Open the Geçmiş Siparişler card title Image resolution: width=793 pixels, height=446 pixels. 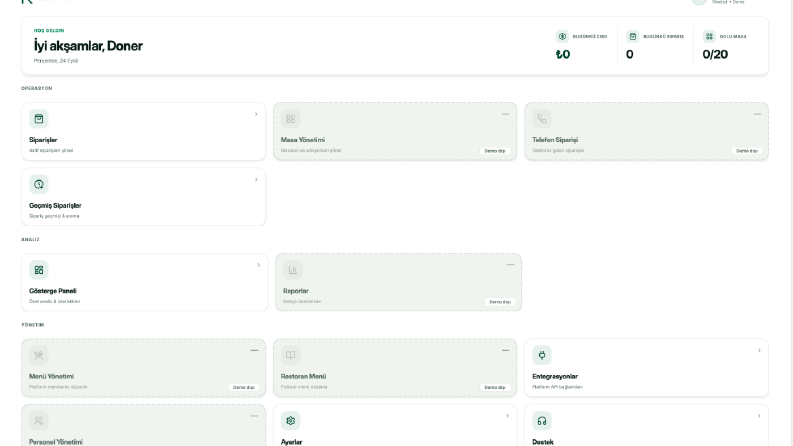pyautogui.click(x=55, y=206)
